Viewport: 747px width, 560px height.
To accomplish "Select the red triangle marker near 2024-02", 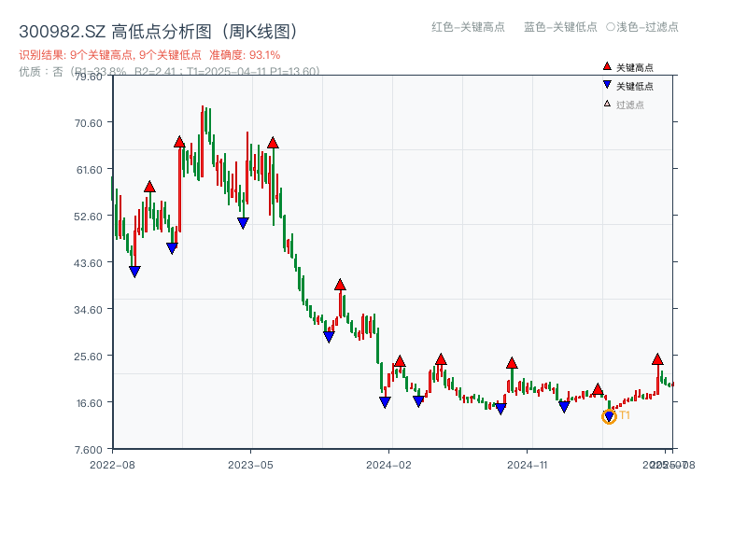I will (x=400, y=358).
